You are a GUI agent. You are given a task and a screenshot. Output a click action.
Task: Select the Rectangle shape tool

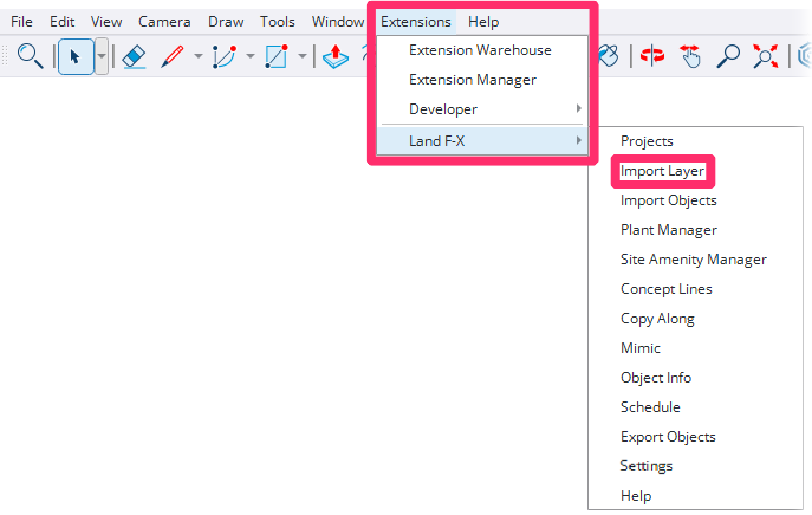pos(277,57)
